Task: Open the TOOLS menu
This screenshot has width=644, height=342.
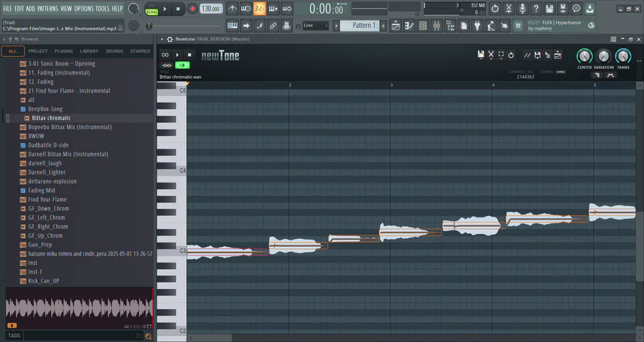Action: pos(102,8)
